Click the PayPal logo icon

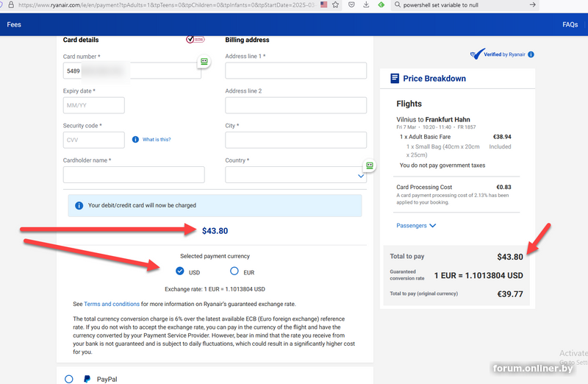[87, 379]
